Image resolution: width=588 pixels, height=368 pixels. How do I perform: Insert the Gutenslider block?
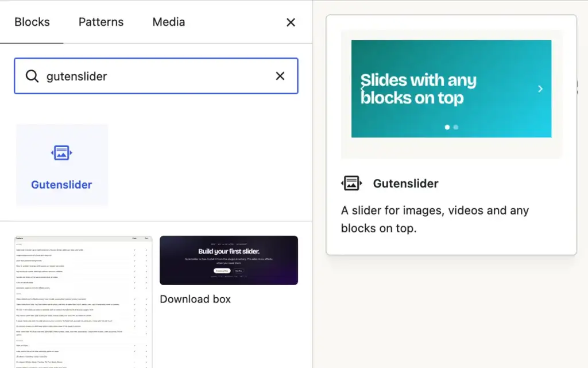click(x=61, y=164)
